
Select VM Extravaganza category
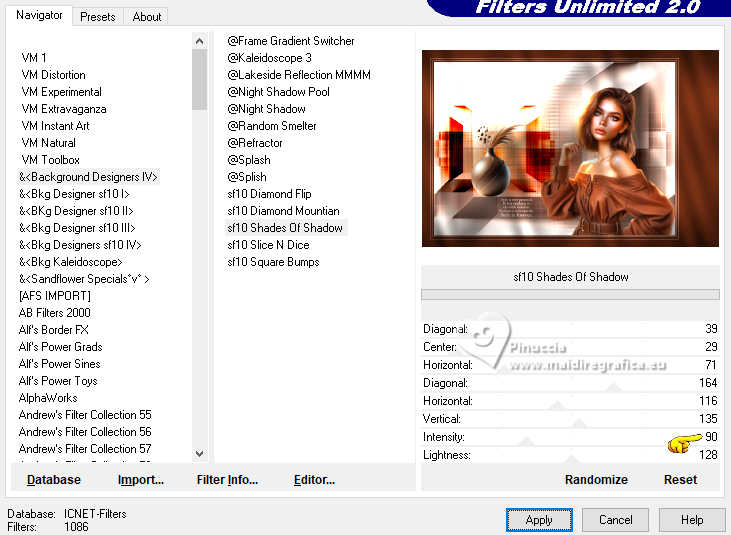[64, 109]
